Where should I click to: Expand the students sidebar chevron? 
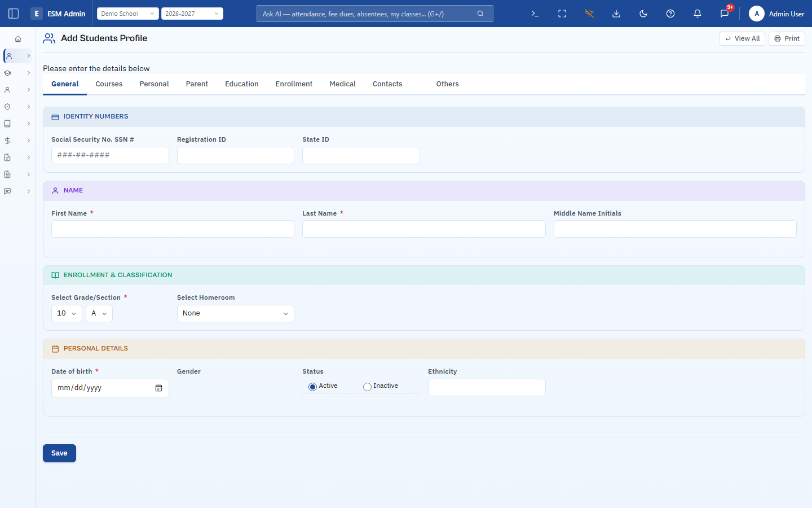click(x=28, y=56)
